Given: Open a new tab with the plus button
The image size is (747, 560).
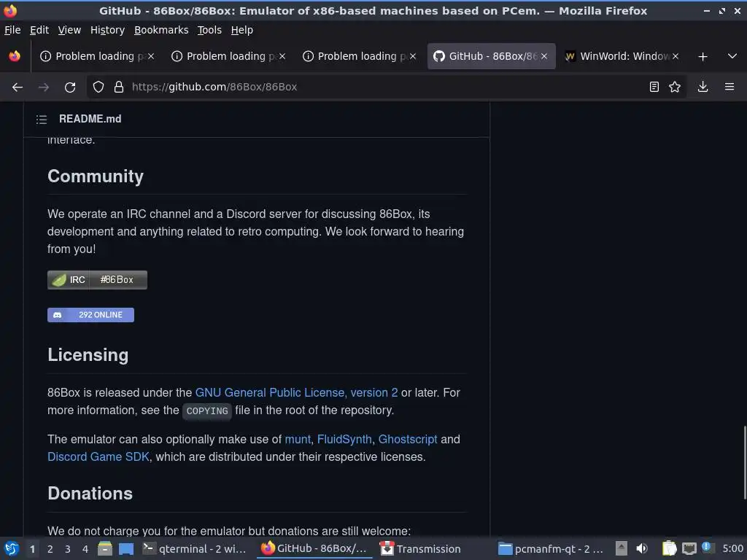Looking at the screenshot, I should (703, 57).
